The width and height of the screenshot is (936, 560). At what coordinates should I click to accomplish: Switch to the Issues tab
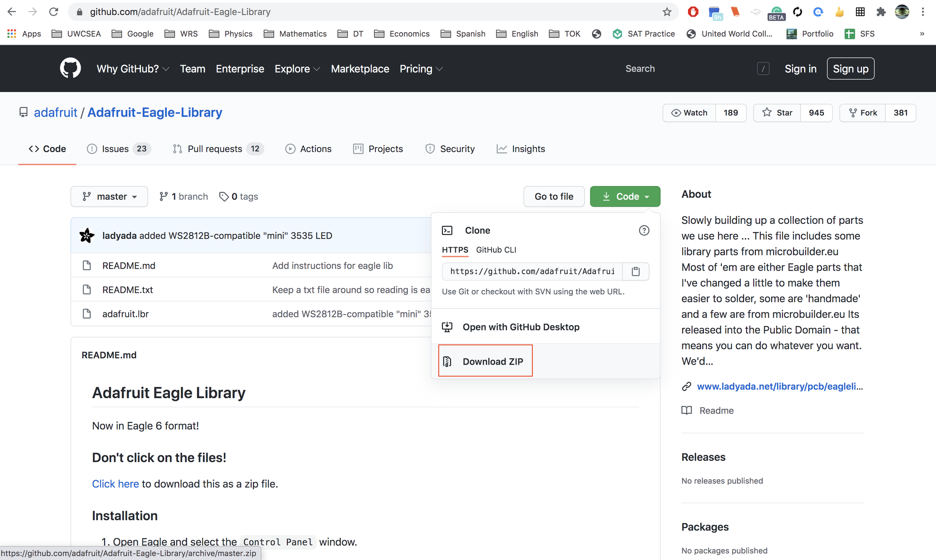tap(115, 149)
